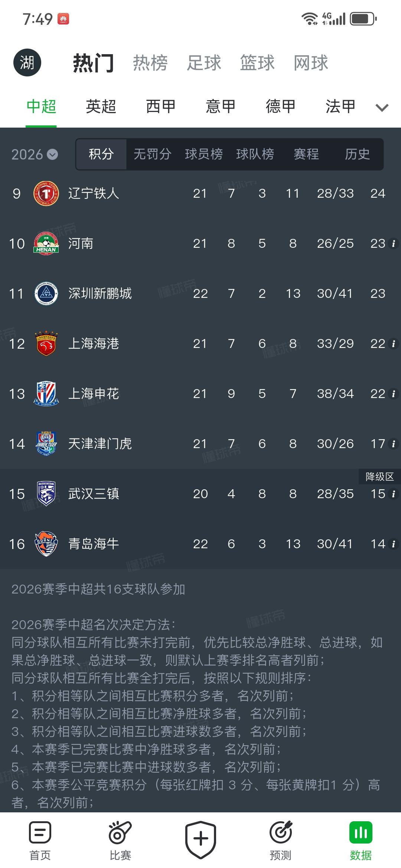Tap the 上海申花 team logo
The image size is (401, 868).
coord(46,394)
